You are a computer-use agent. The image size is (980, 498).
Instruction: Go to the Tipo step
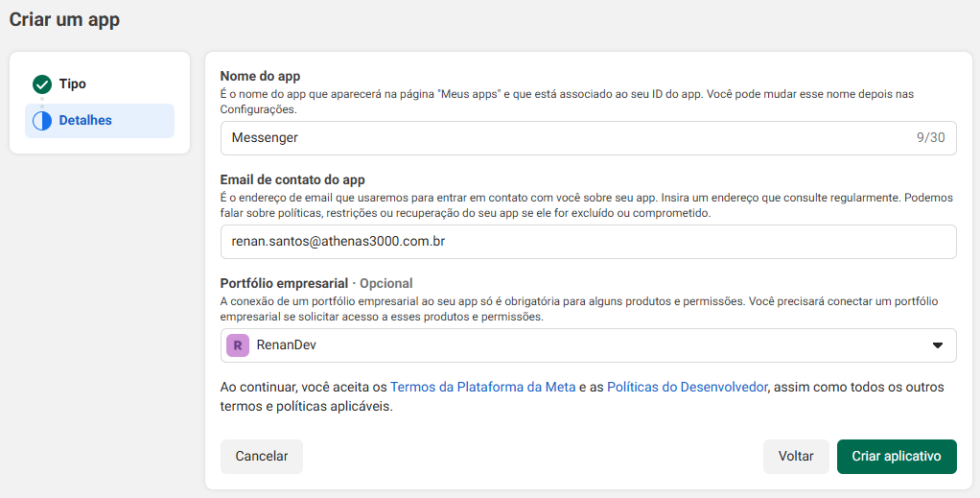click(x=72, y=84)
